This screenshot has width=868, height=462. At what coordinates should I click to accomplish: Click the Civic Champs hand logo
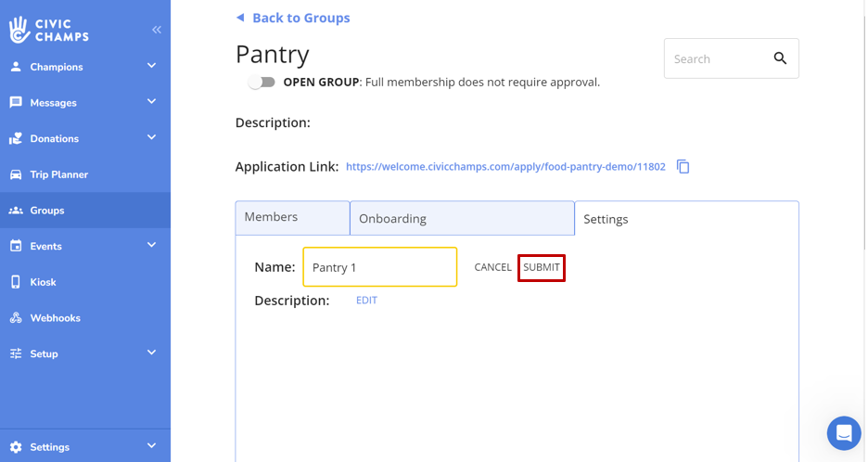pyautogui.click(x=19, y=30)
